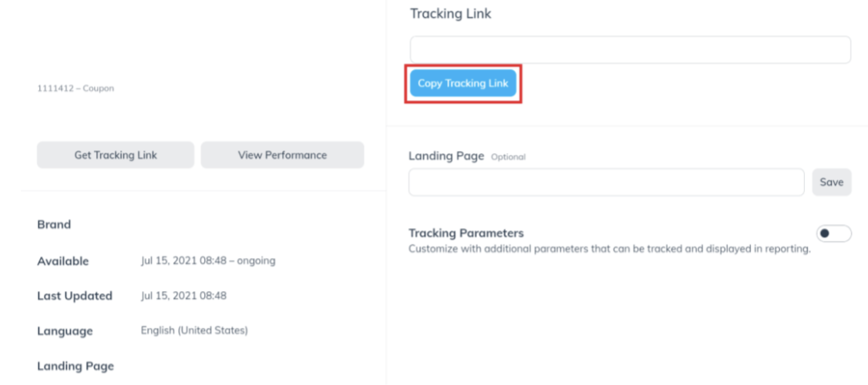
Task: Click the Landing Page label under Language
Action: pyautogui.click(x=76, y=367)
